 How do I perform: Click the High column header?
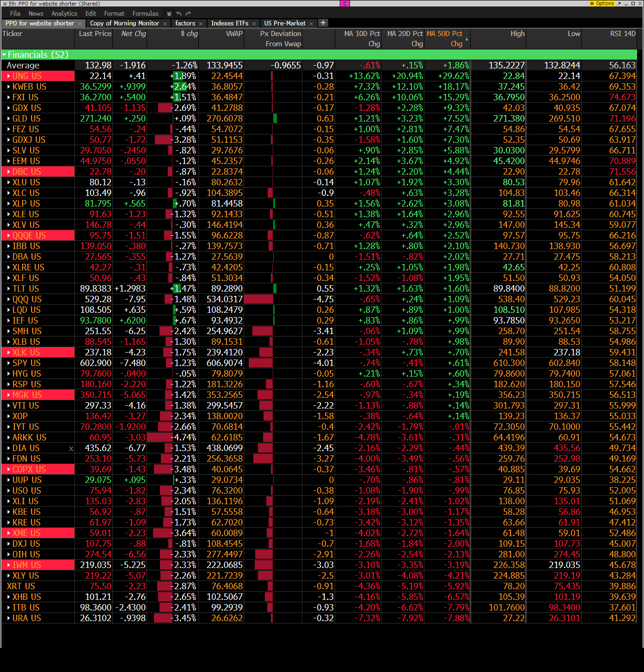click(498, 39)
